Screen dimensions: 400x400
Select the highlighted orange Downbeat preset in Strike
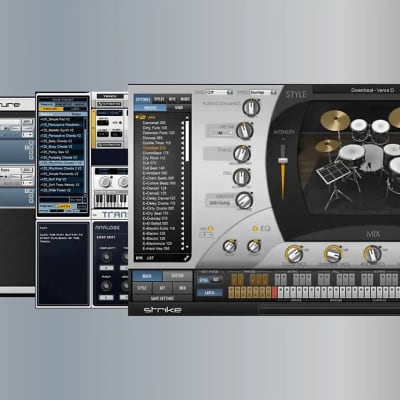154,148
